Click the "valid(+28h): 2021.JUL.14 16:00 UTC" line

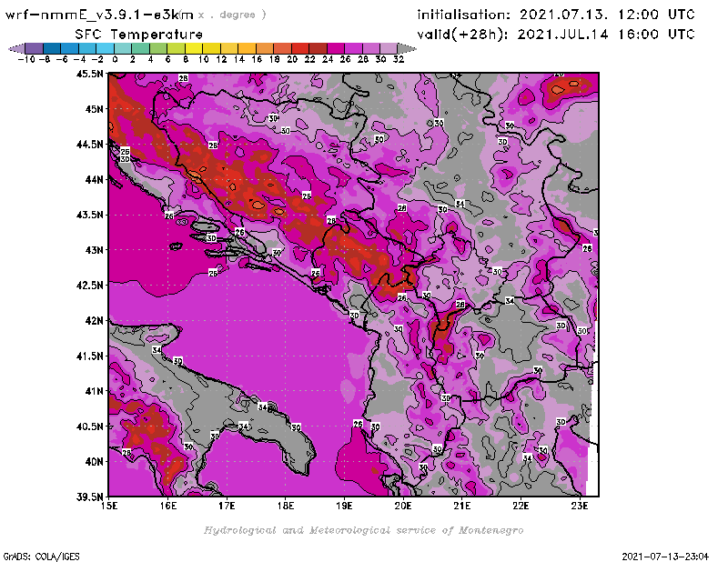pos(556,35)
